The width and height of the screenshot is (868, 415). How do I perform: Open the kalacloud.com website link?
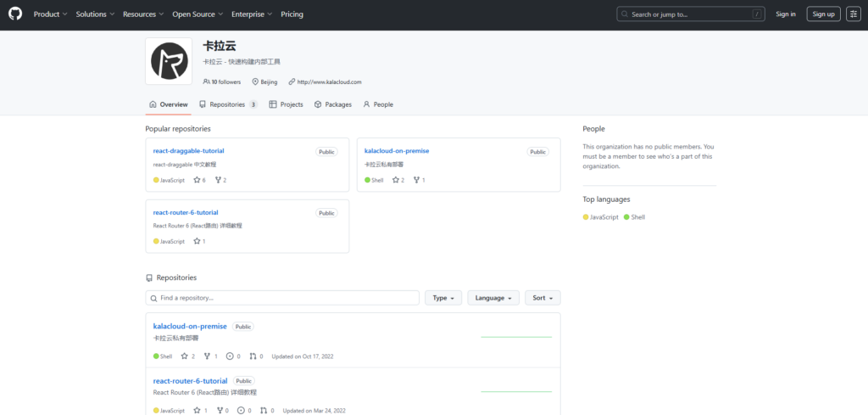[329, 81]
